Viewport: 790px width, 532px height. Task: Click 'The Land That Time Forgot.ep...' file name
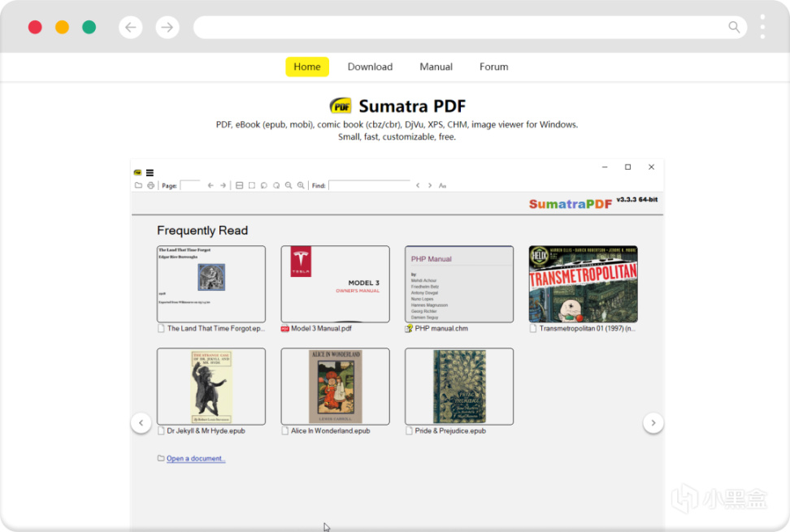pos(215,329)
